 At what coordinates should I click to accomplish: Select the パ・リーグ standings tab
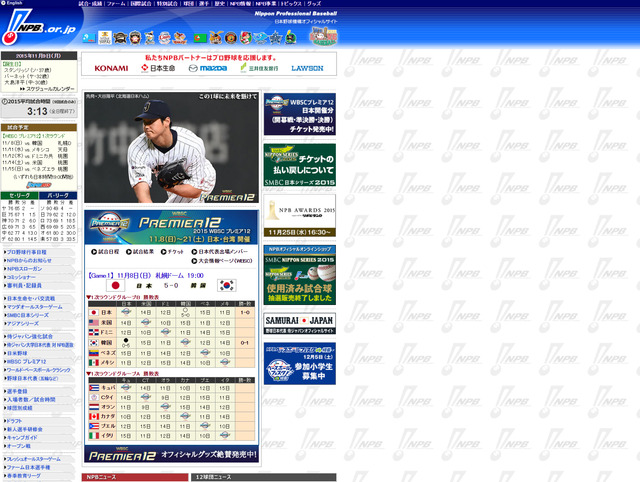(58, 195)
